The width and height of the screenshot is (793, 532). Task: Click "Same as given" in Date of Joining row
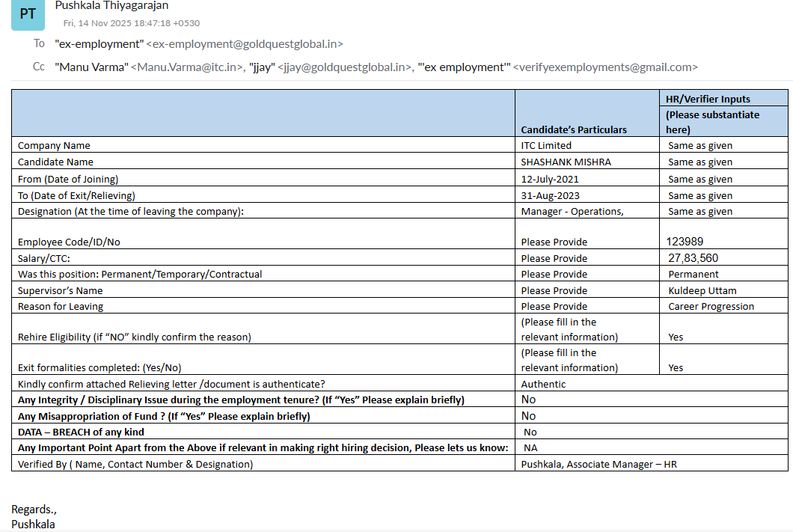pyautogui.click(x=700, y=179)
